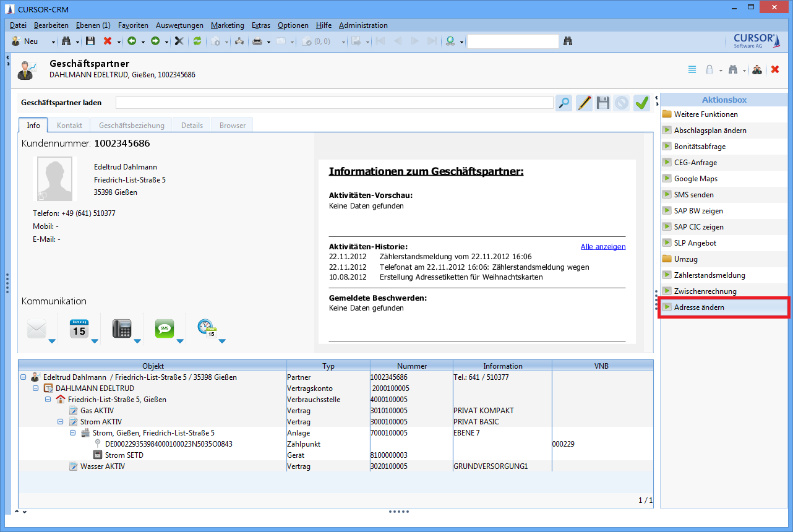
Task: Click the Geschäftspartner laden input field
Action: pyautogui.click(x=334, y=103)
